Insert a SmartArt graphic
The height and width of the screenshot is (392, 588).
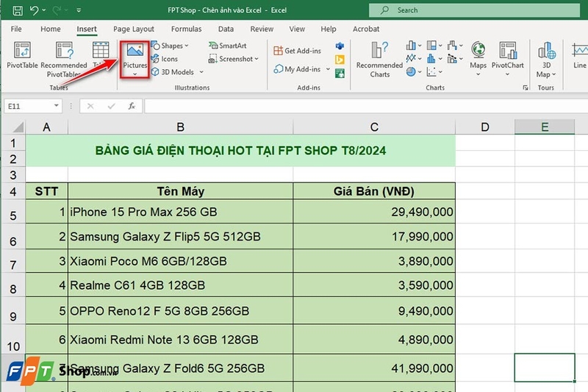228,46
